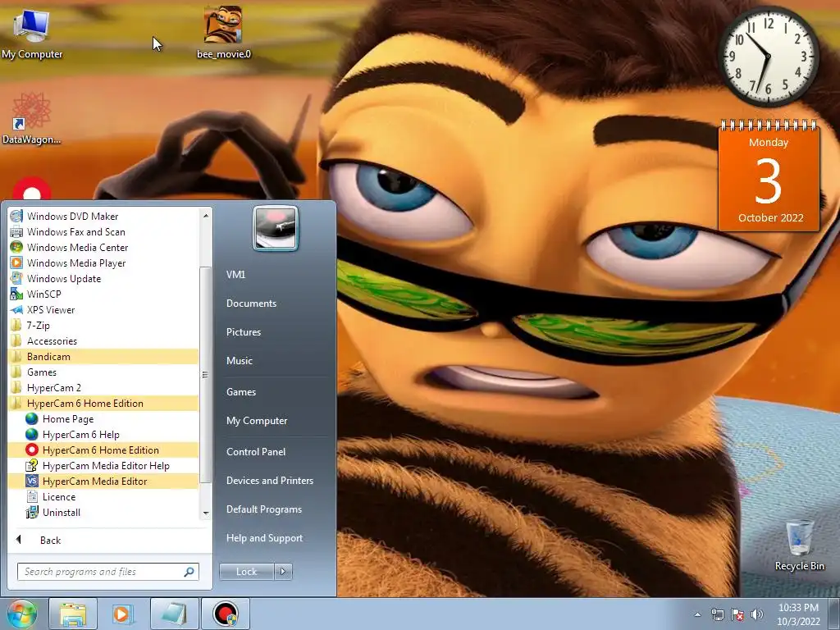Open Windows Explorer from taskbar
Viewport: 840px width, 630px height.
[73, 614]
